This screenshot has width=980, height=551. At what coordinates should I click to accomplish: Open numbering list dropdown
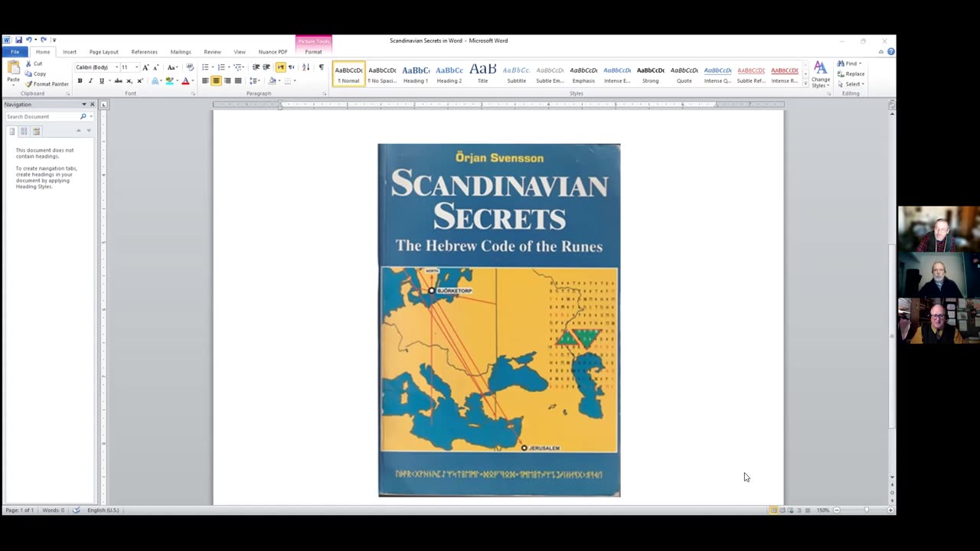(x=228, y=67)
